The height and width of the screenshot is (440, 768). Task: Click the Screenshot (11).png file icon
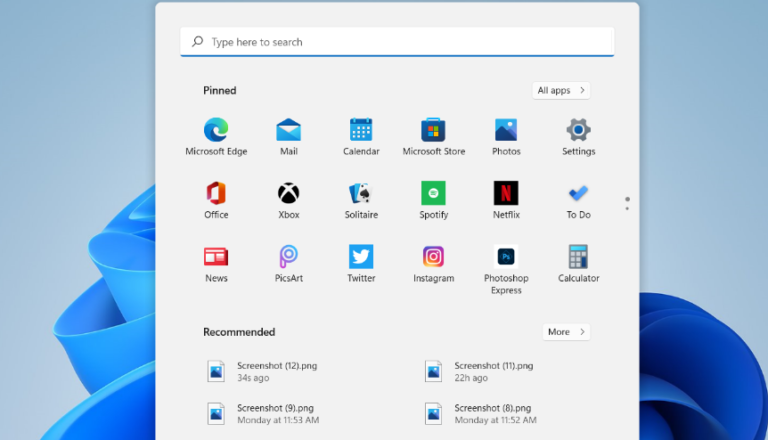point(433,371)
